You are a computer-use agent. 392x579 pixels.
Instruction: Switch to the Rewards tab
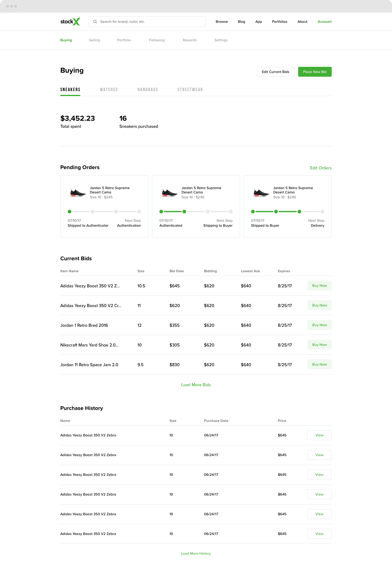coord(190,40)
